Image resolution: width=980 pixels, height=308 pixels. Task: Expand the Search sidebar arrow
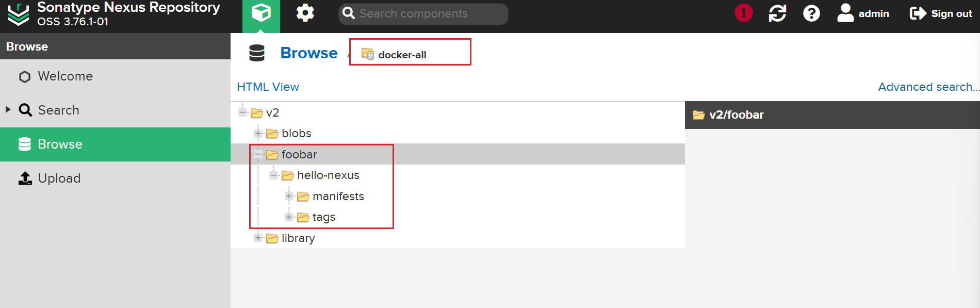point(8,109)
